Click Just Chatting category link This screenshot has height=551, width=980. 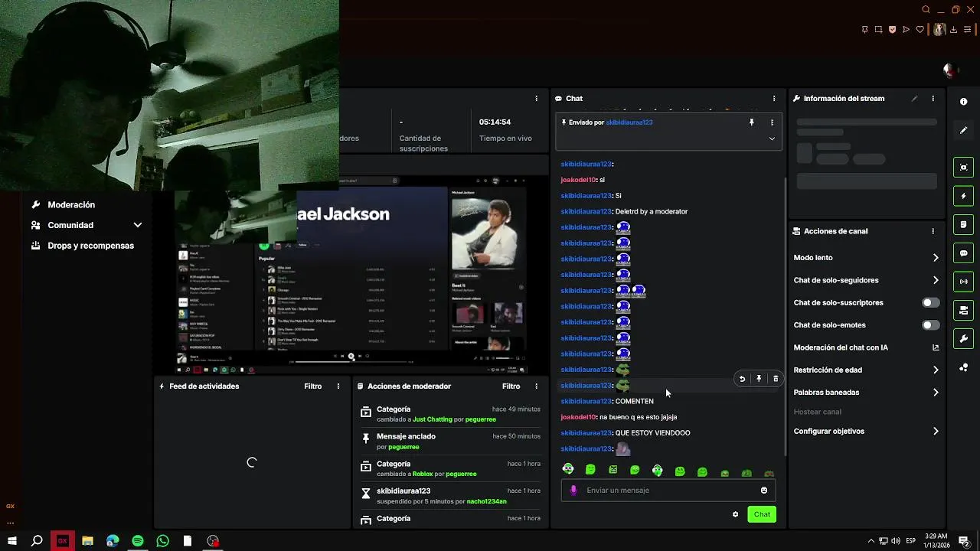(433, 419)
